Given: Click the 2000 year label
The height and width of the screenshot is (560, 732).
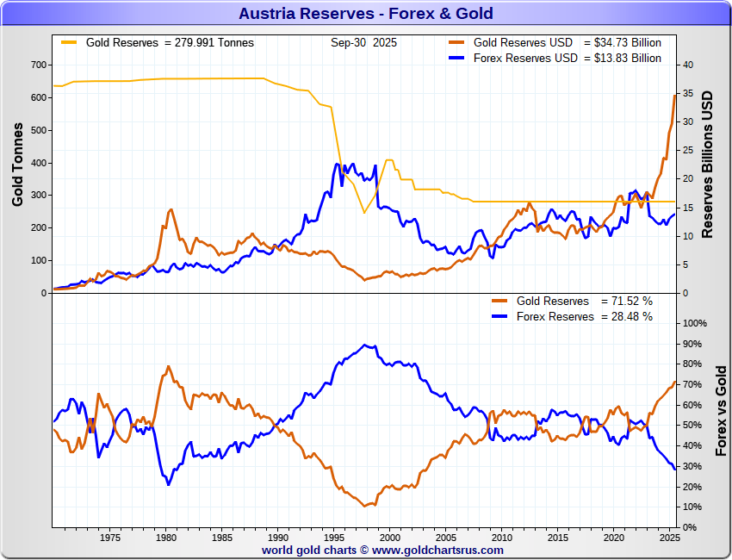Looking at the screenshot, I should [x=390, y=538].
